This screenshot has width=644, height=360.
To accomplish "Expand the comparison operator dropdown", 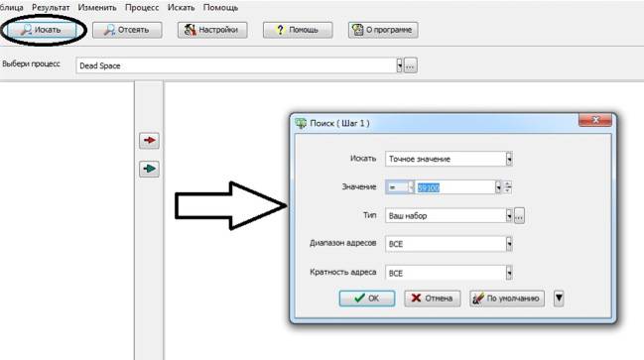I will click(411, 187).
